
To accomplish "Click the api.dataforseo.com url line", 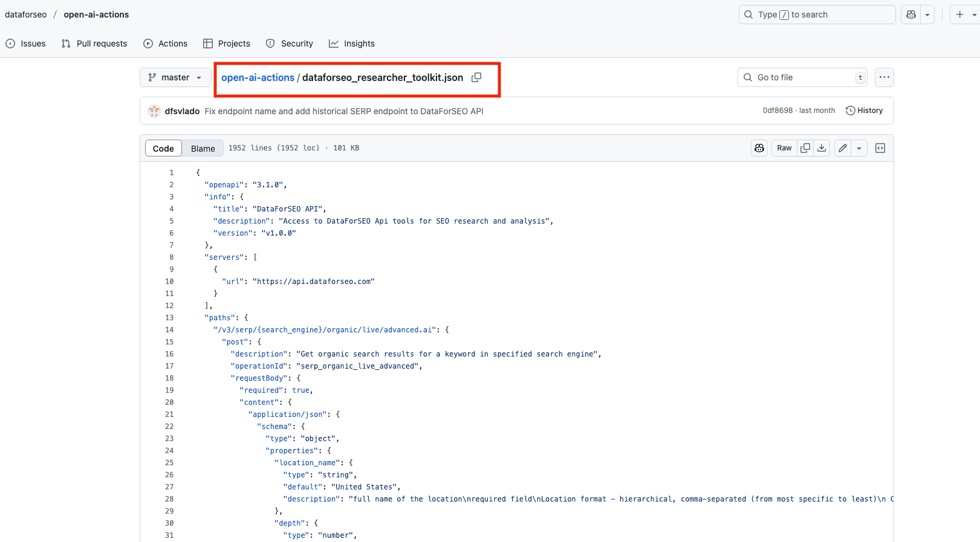I will 298,282.
